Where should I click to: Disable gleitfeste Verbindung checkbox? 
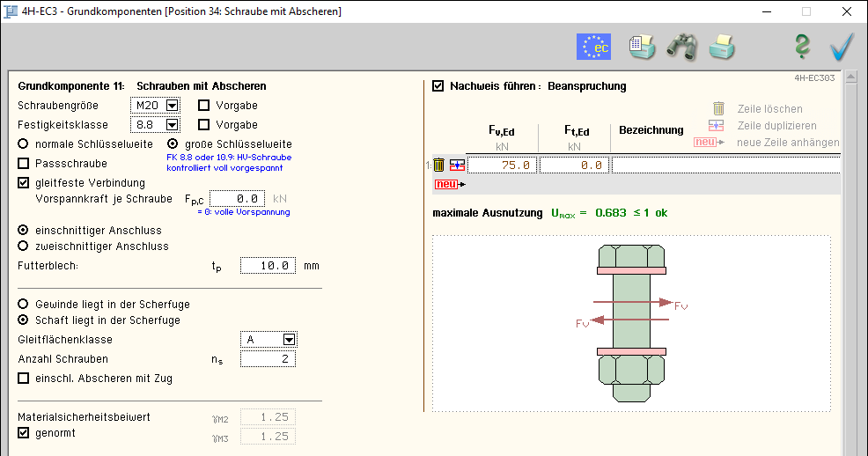coord(24,183)
